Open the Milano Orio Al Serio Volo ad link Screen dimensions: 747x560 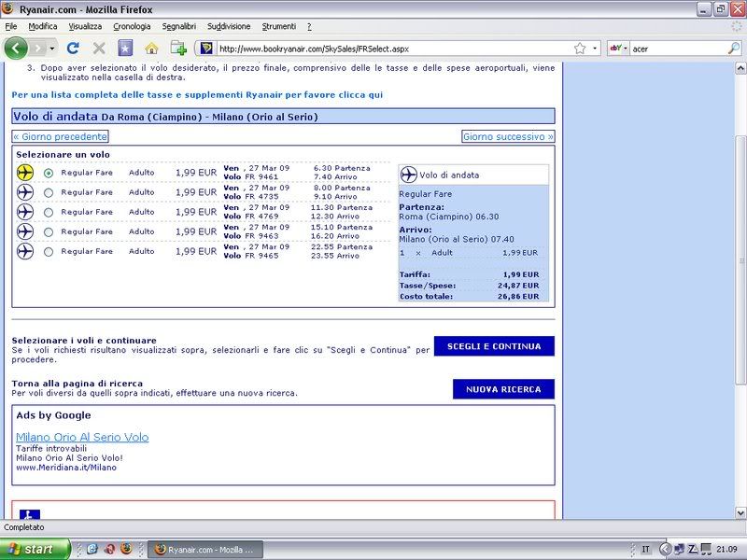coord(82,437)
